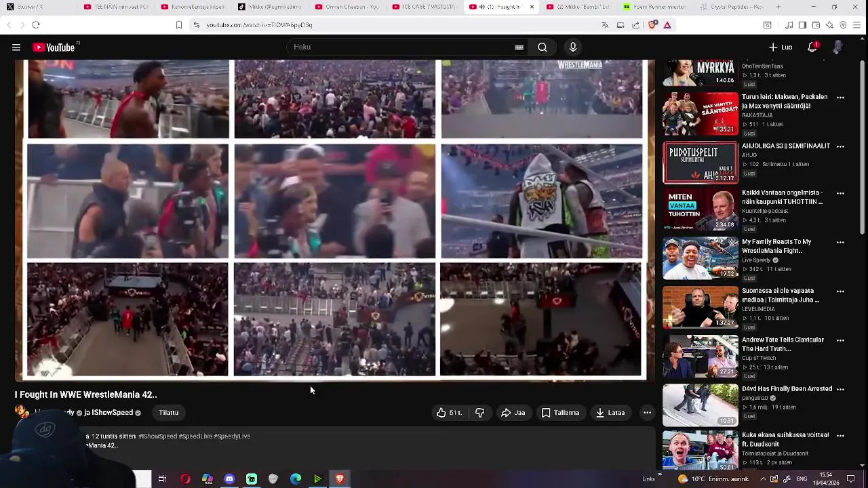Open Brave browser taskbar icon
The image size is (868, 488).
(x=340, y=479)
